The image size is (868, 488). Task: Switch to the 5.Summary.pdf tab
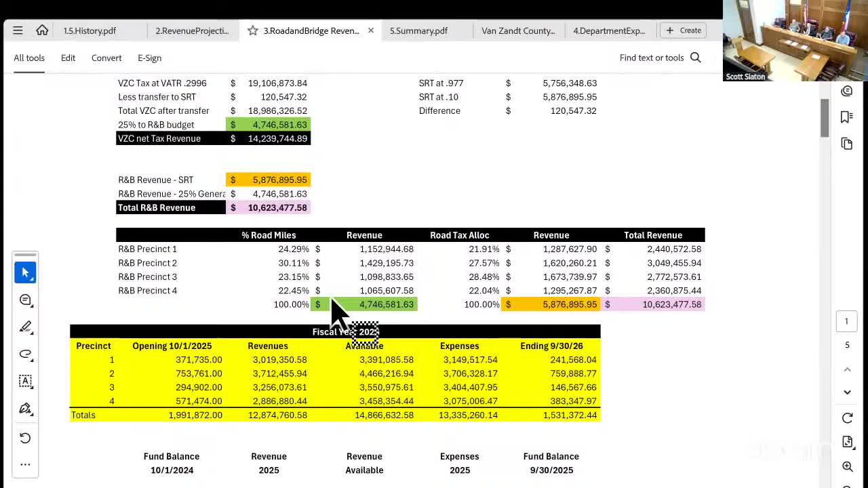[418, 30]
